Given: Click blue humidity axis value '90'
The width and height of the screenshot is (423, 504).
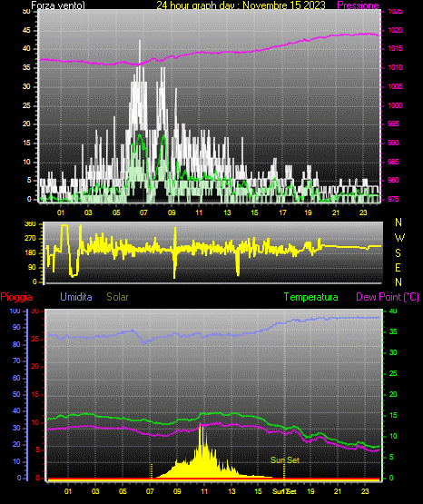Looking at the screenshot, I should point(16,327).
